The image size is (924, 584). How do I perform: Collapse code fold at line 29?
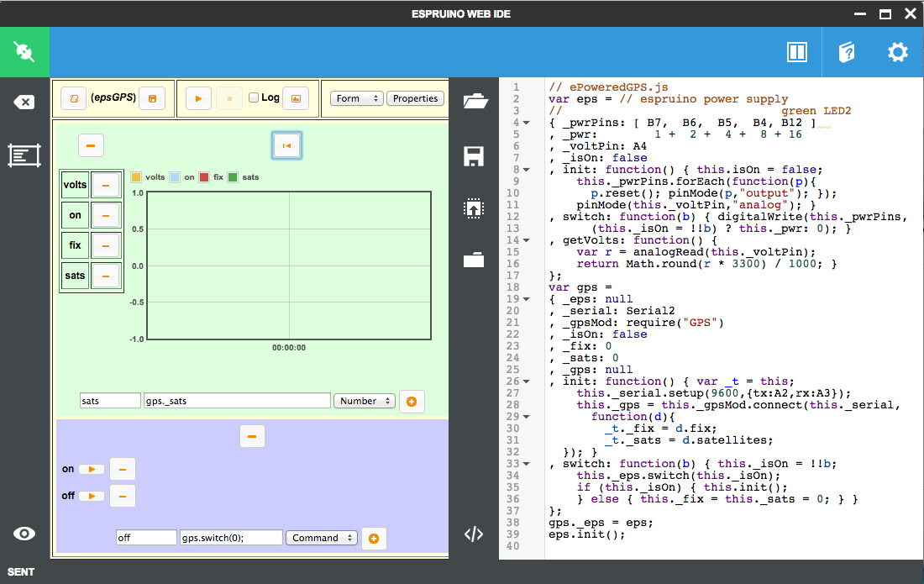(527, 417)
